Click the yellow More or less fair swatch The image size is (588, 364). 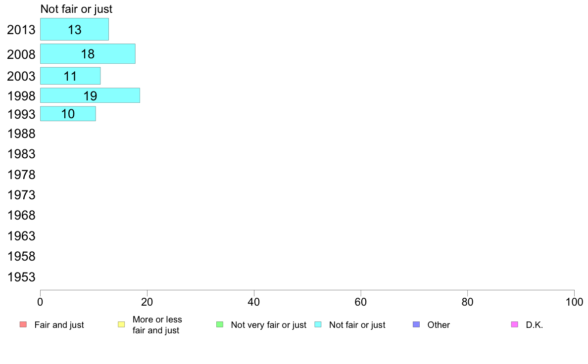[121, 324]
